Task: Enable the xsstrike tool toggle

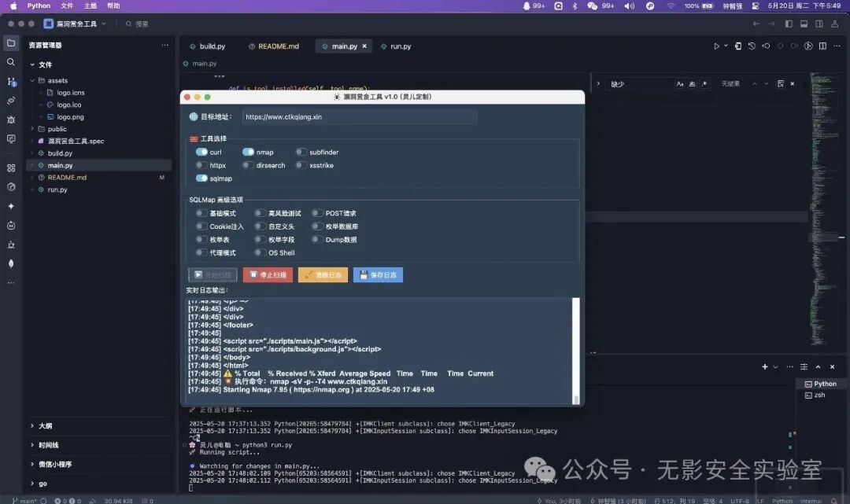Action: click(x=301, y=165)
